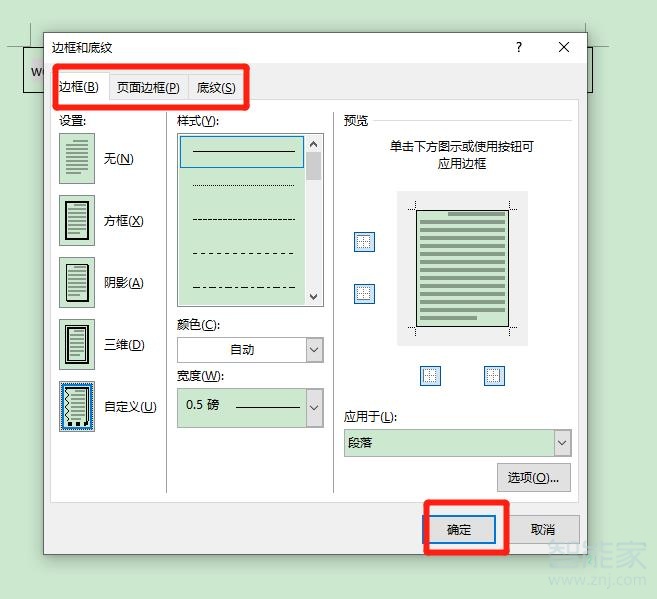Click the 阴影(A) label text
The width and height of the screenshot is (657, 599).
click(x=124, y=283)
